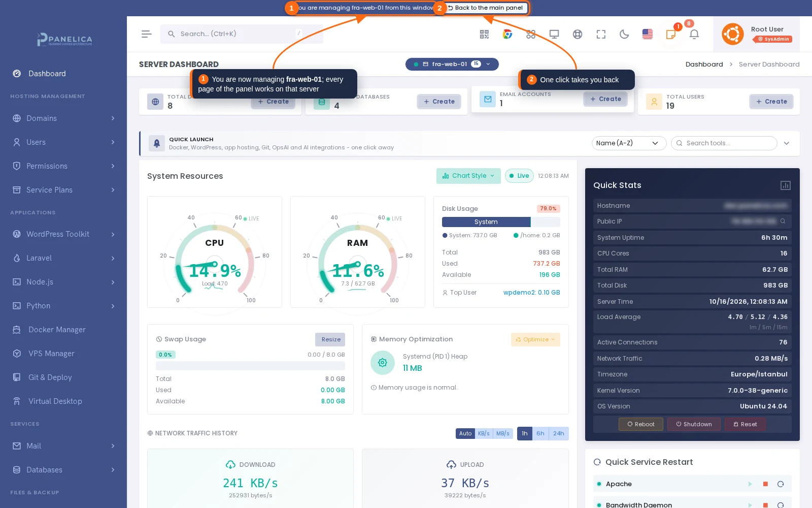Click the Reboot server button
The height and width of the screenshot is (508, 812).
coord(641,424)
